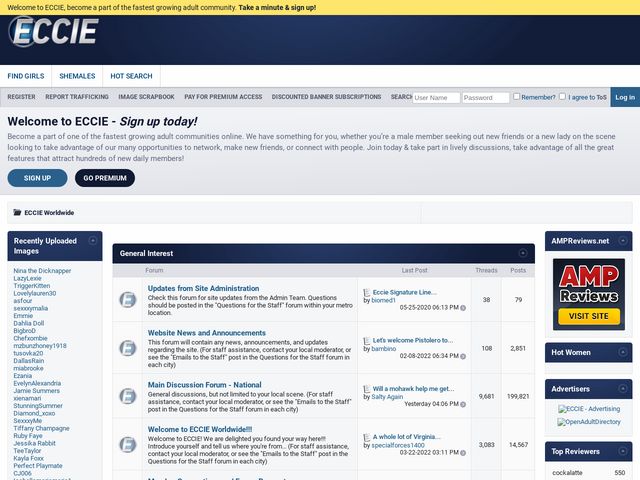Tick the I agree to ToS checkbox

[x=562, y=96]
